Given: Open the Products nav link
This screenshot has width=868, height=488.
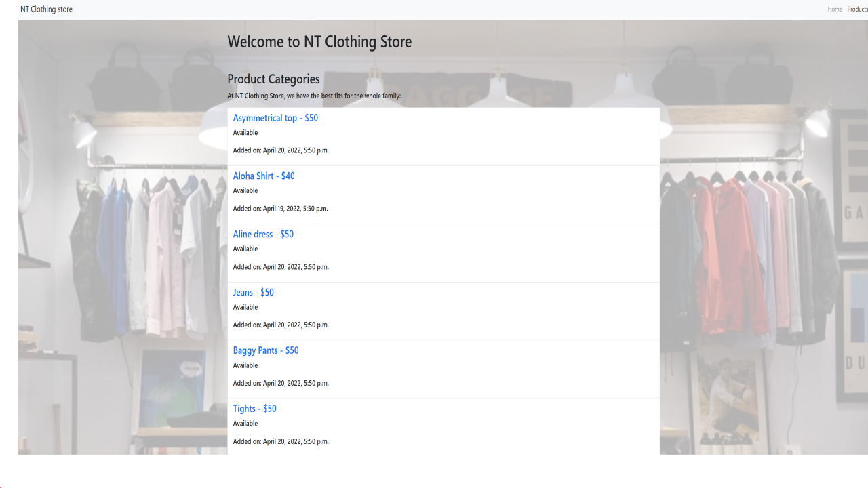Looking at the screenshot, I should pos(857,9).
